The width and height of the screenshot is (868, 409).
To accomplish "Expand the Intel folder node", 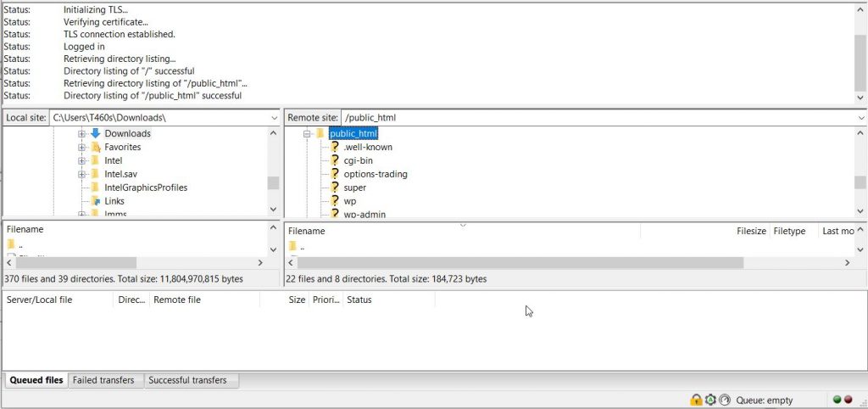I will [x=81, y=160].
